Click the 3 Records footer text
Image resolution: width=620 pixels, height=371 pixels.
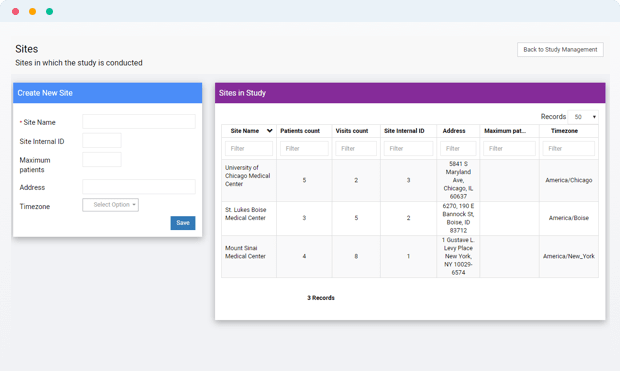(321, 298)
